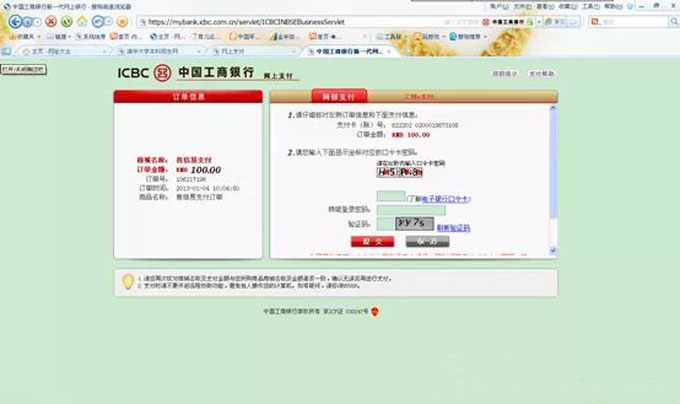Close the 中国工商银行 active tab
680x404 pixels.
389,51
